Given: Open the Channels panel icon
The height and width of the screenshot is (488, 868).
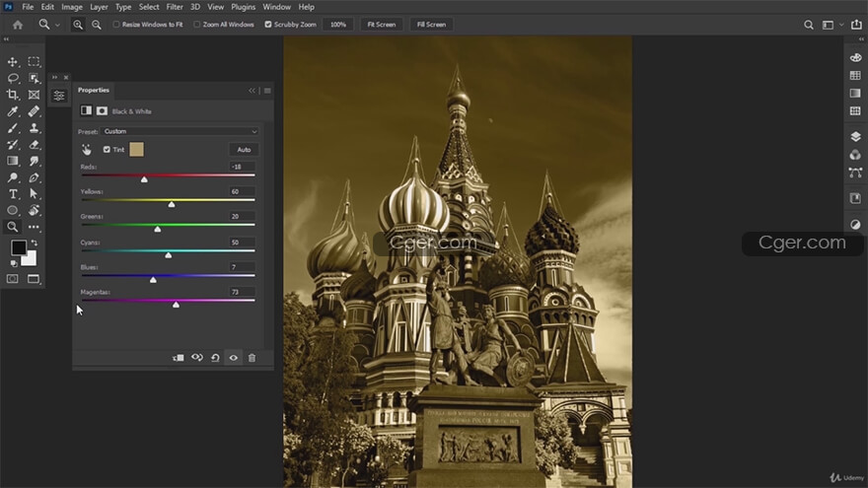Looking at the screenshot, I should coord(855,155).
